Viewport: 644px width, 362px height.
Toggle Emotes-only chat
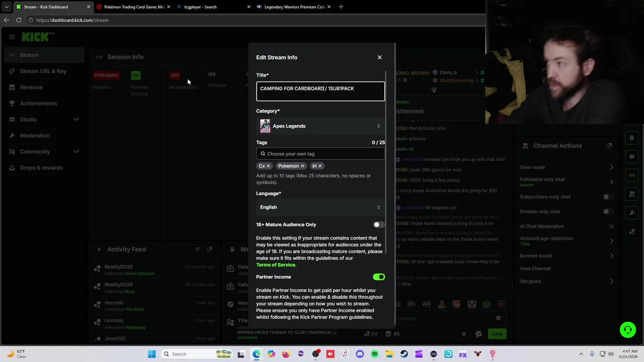click(x=608, y=212)
